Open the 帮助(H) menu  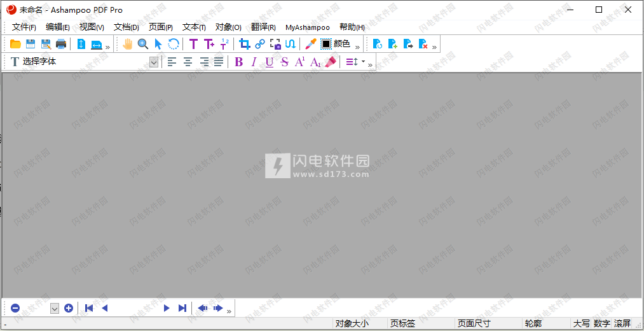pos(352,27)
